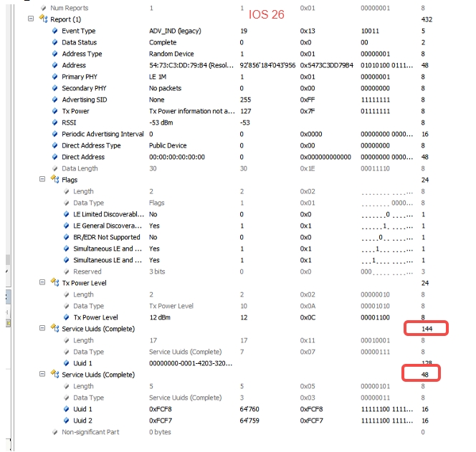Click the Event Type field icon

(55, 31)
